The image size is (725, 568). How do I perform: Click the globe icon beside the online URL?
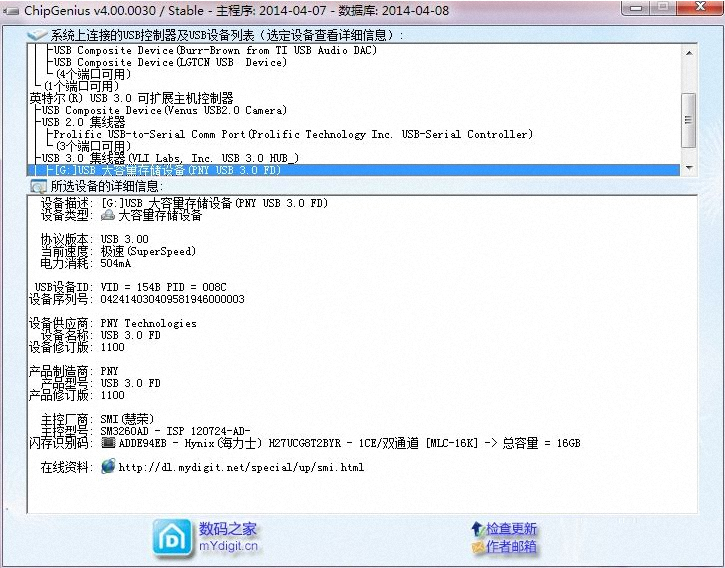point(108,466)
